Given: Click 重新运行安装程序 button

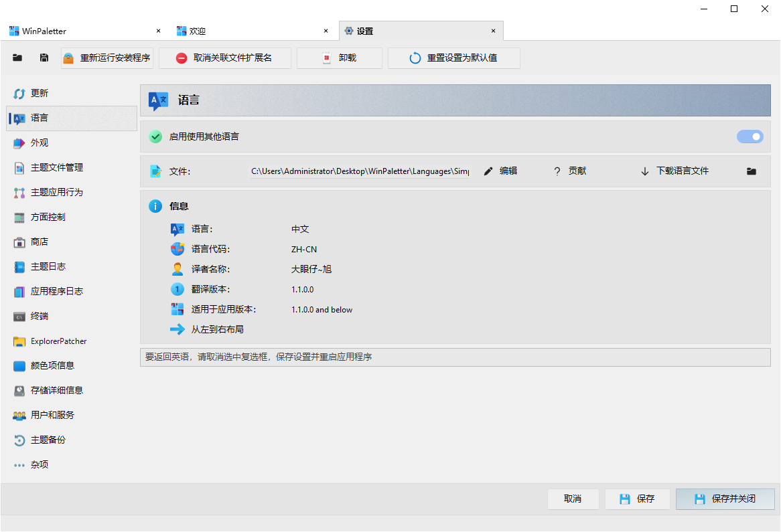Looking at the screenshot, I should (x=106, y=58).
